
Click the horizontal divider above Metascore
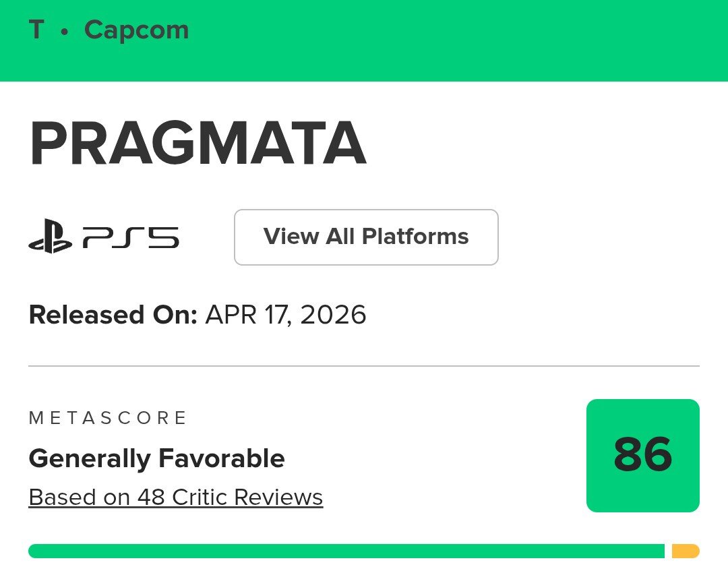[x=364, y=366]
